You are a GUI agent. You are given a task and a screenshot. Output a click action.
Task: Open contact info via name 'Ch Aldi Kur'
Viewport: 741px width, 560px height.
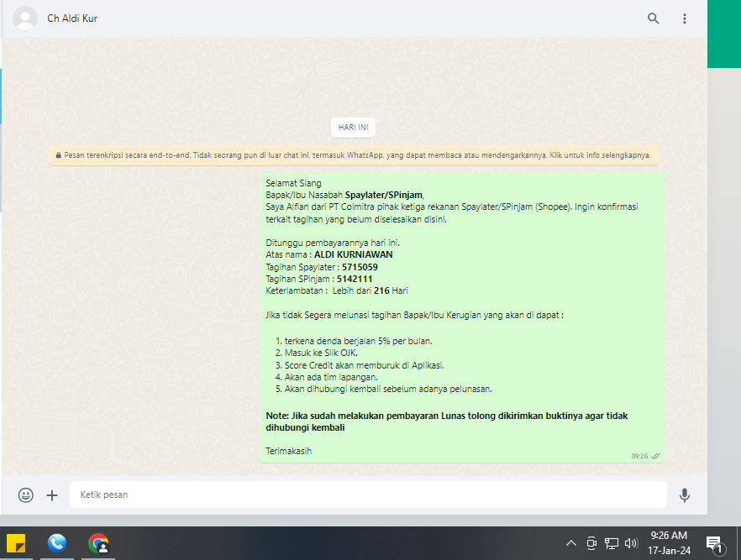(72, 18)
